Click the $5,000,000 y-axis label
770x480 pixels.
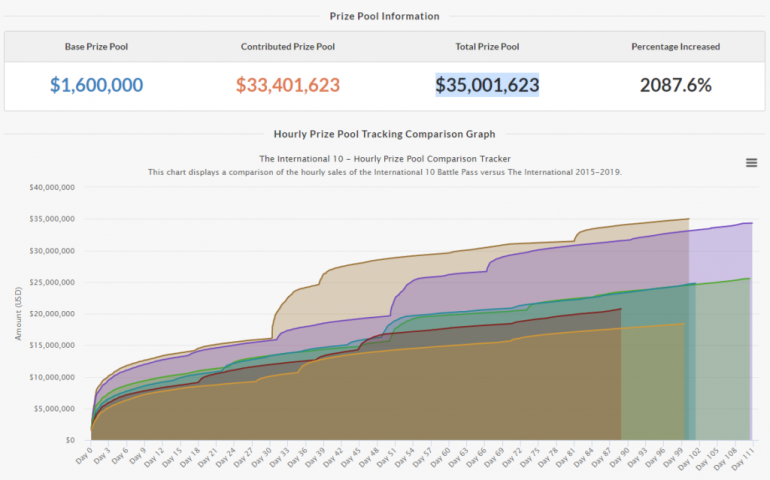click(x=58, y=409)
